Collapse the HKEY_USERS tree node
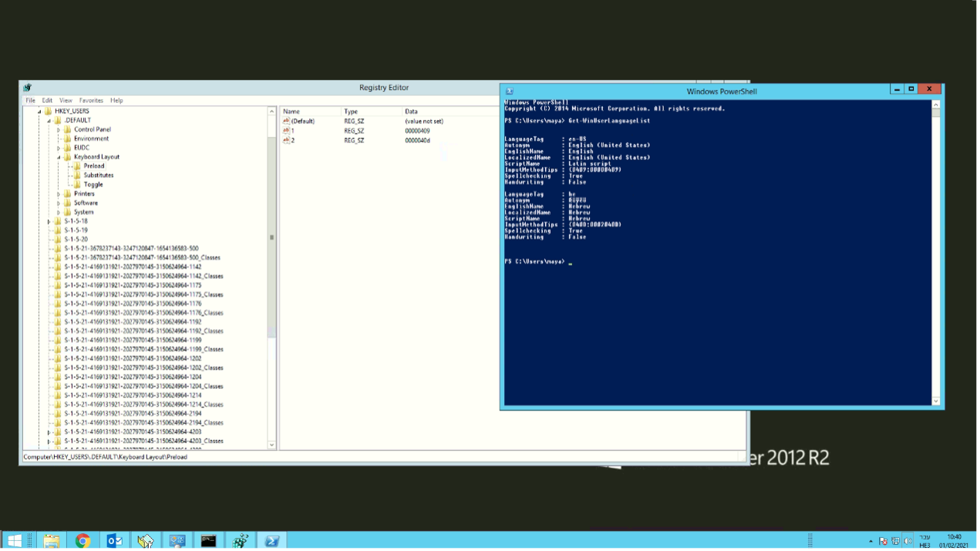 39,112
